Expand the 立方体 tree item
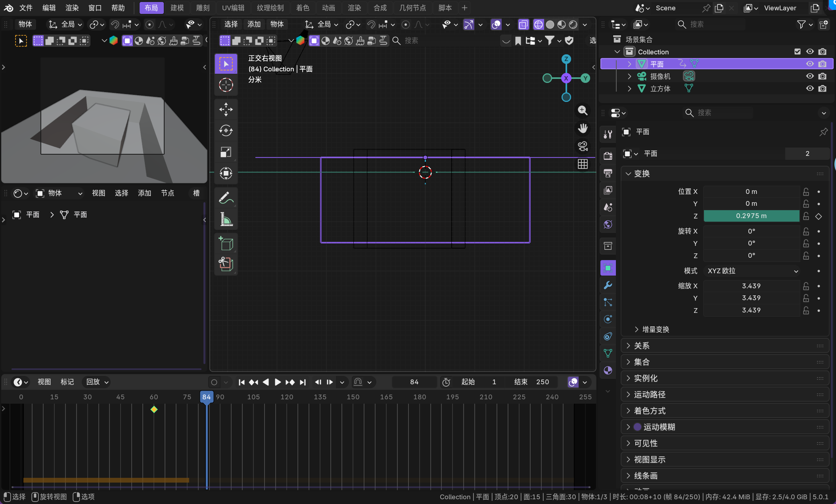 pyautogui.click(x=629, y=88)
